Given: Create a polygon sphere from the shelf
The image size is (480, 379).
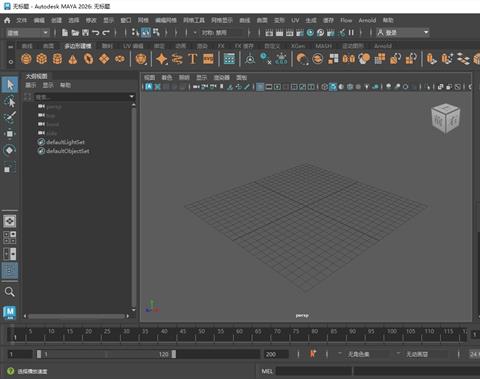Looking at the screenshot, I should [x=26, y=59].
